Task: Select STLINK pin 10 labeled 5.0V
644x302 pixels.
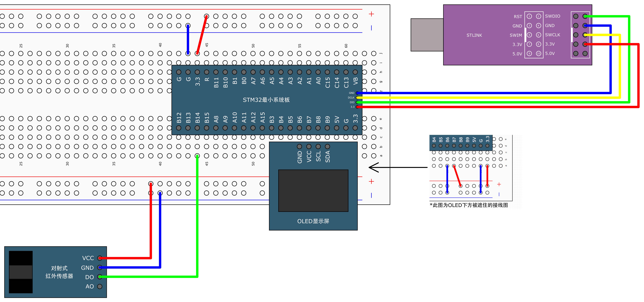Action: (539, 53)
